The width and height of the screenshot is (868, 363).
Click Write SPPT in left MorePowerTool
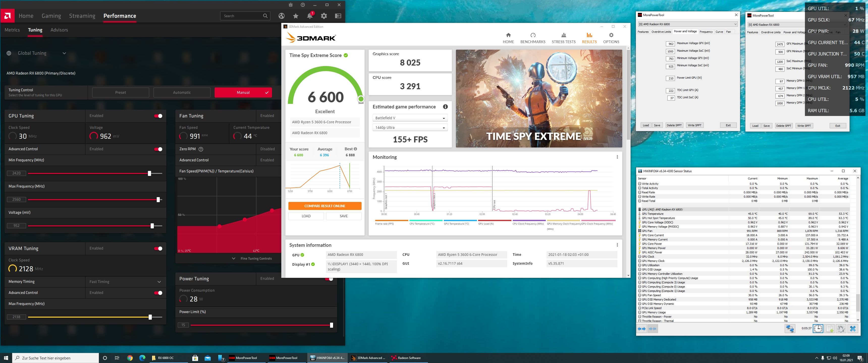[694, 125]
